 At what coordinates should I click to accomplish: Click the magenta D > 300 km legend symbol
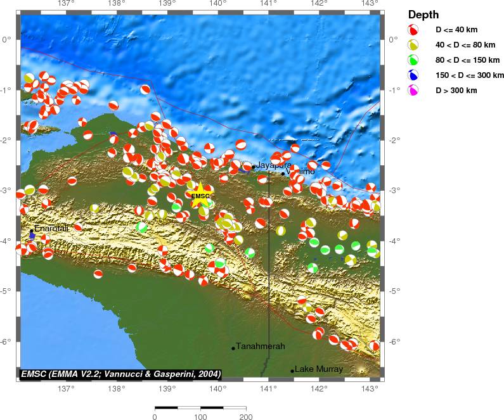pyautogui.click(x=413, y=91)
